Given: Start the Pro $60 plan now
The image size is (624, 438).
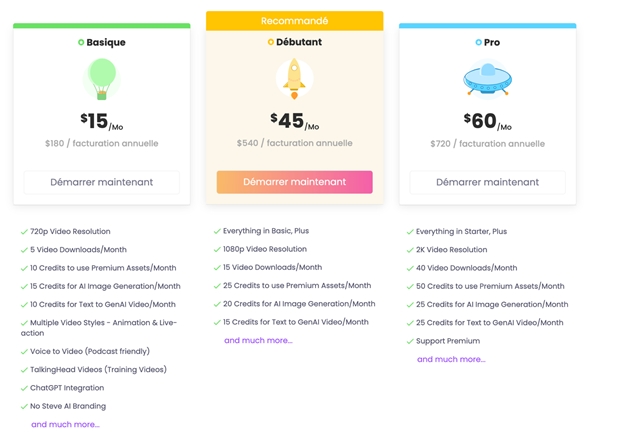Looking at the screenshot, I should click(x=488, y=182).
